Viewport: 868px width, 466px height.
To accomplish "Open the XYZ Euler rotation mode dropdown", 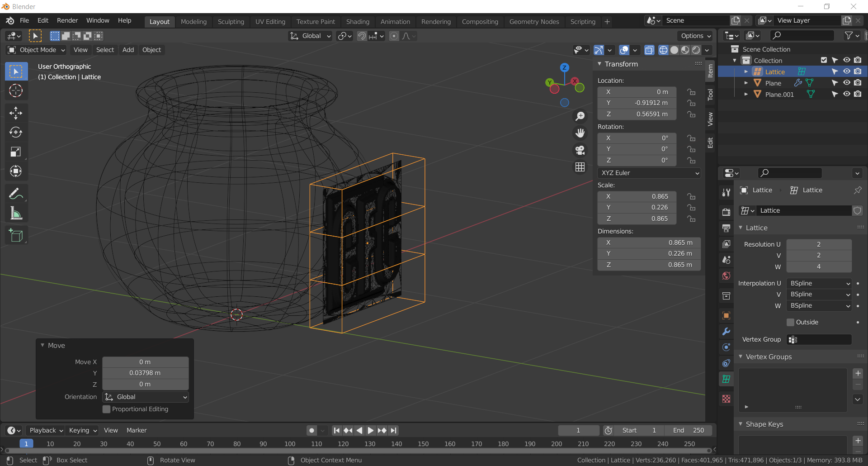I will click(x=649, y=173).
